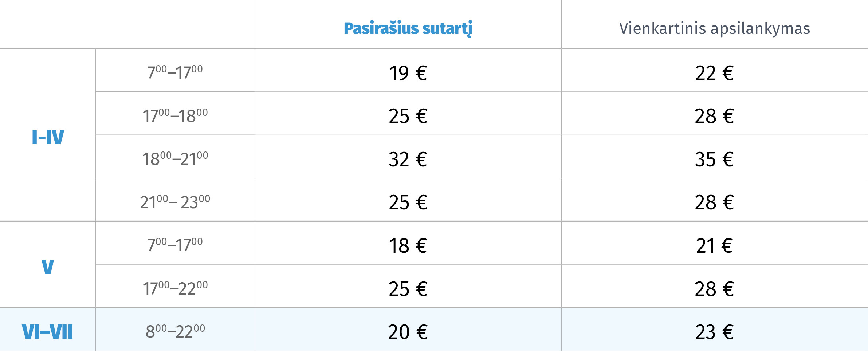Click the V 17:00–22:00 time slot

coord(175,288)
